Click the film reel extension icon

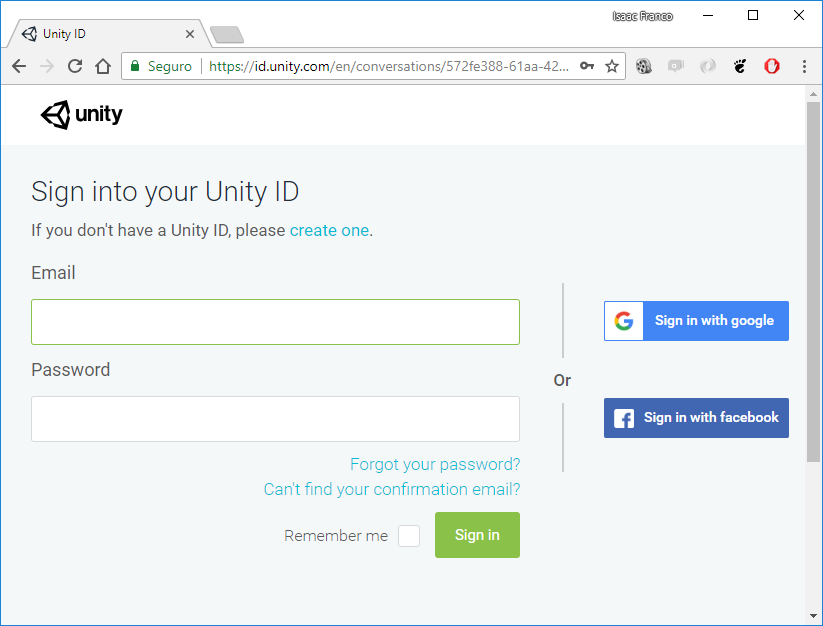tap(644, 66)
